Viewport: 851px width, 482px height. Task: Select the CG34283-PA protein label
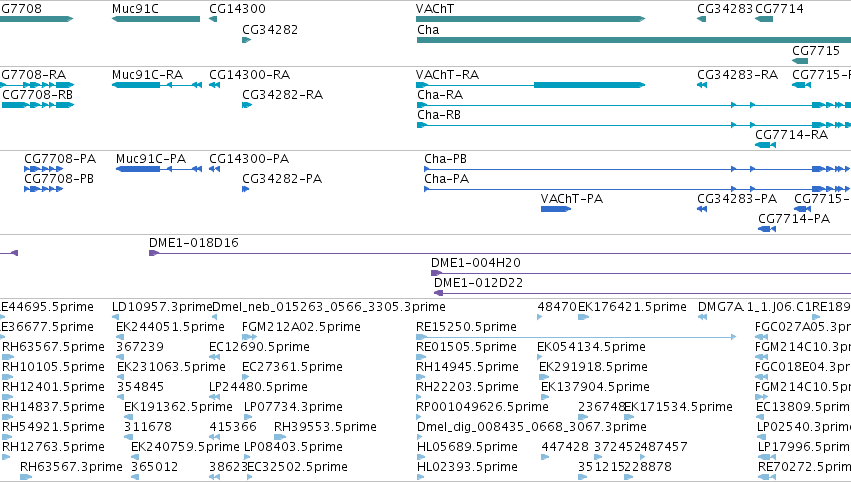(737, 199)
